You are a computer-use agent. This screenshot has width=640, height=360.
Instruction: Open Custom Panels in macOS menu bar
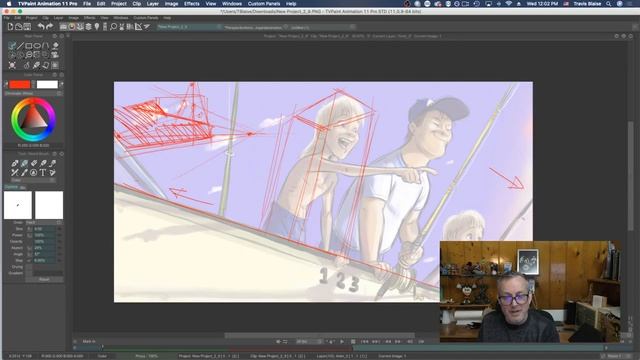coord(264,4)
